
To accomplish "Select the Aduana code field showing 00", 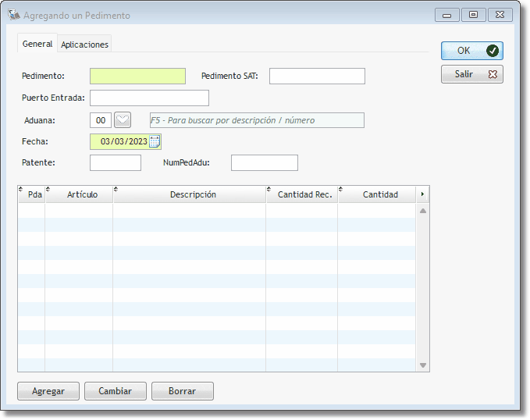I will 101,120.
